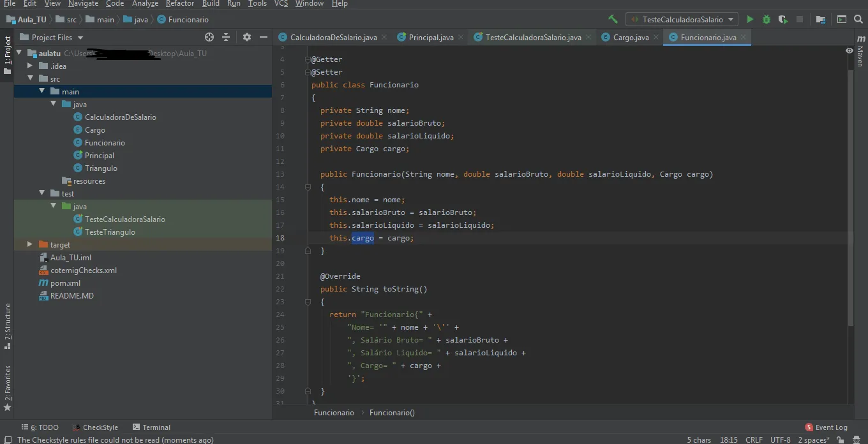The height and width of the screenshot is (444, 868).
Task: Toggle the code inspection eye icon
Action: (x=849, y=50)
